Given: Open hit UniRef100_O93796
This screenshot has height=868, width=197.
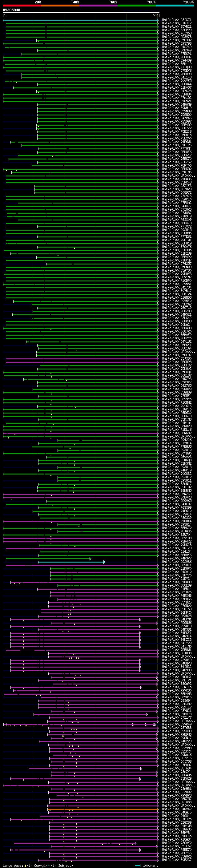Looking at the screenshot, I should [176, 44].
